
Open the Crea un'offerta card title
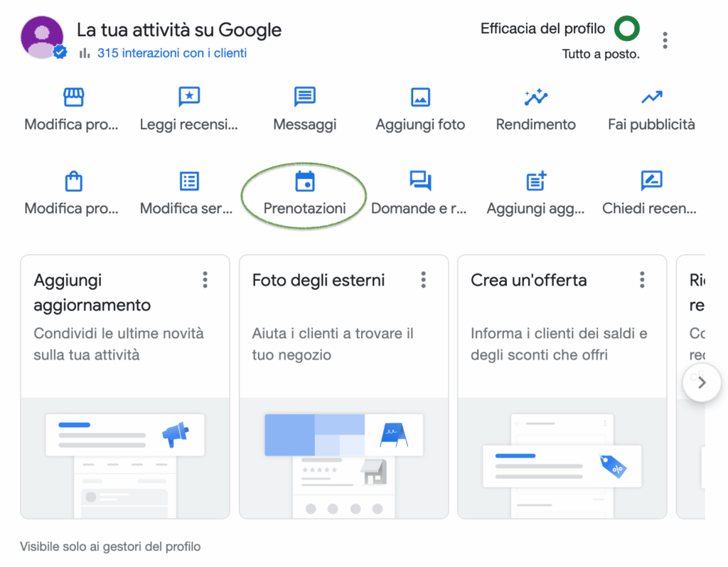tap(529, 280)
